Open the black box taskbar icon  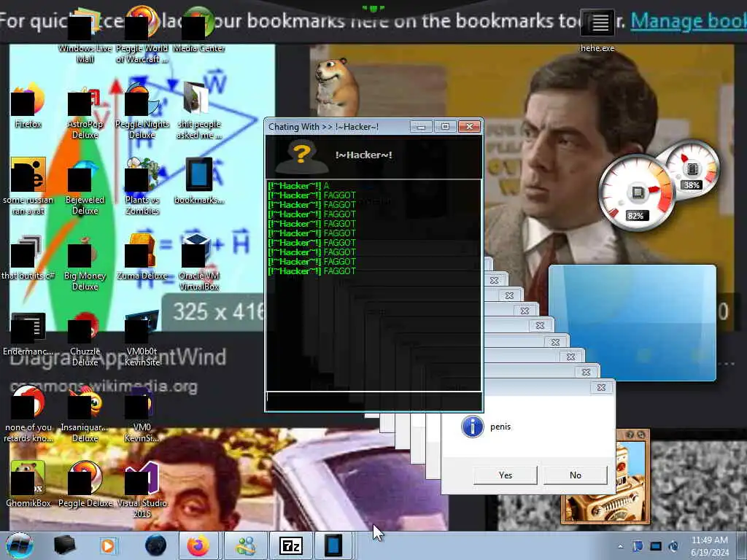coord(64,545)
